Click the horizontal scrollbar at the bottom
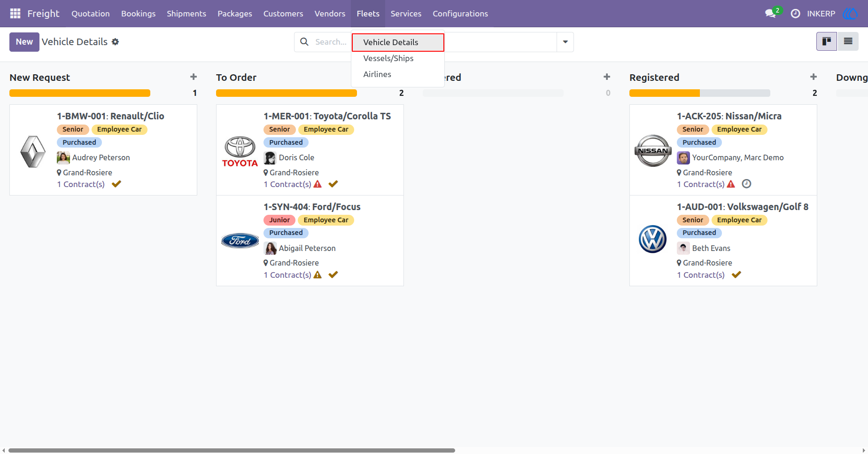The height and width of the screenshot is (454, 868). [x=232, y=450]
